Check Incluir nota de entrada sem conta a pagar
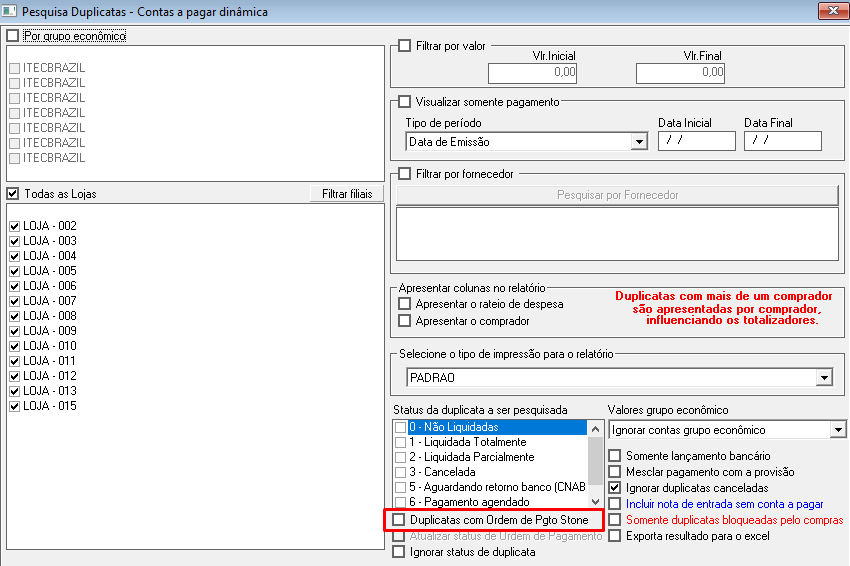 click(x=615, y=504)
